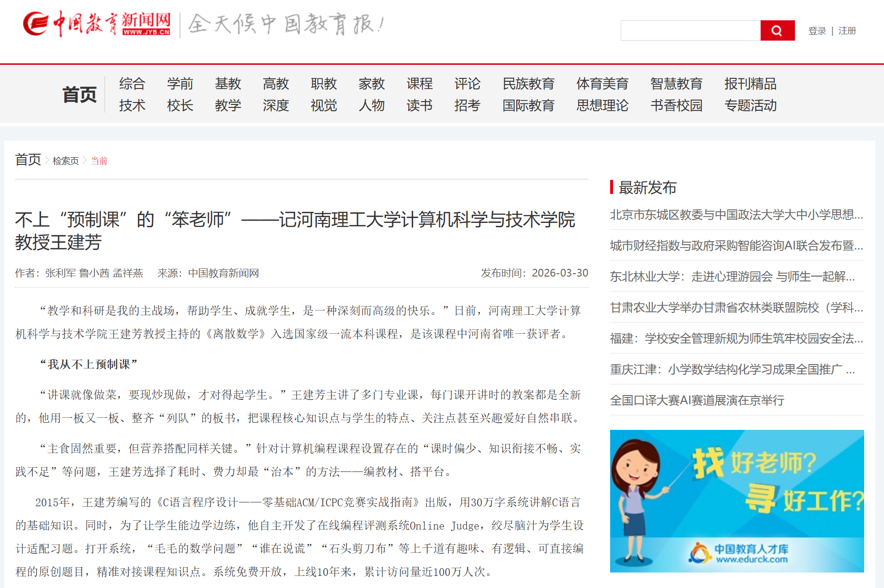Select 国际教育 in the navigation menu
Screen dimensions: 884x588
528,105
